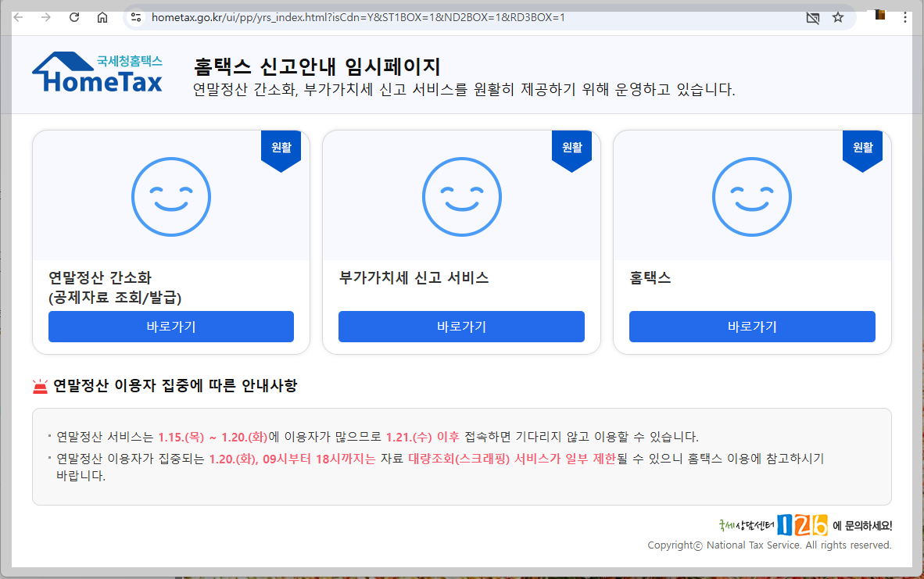Click the red text 1.20.(화), 09시부터 18시까지는
Screen dimensions: 924x579
coord(292,459)
